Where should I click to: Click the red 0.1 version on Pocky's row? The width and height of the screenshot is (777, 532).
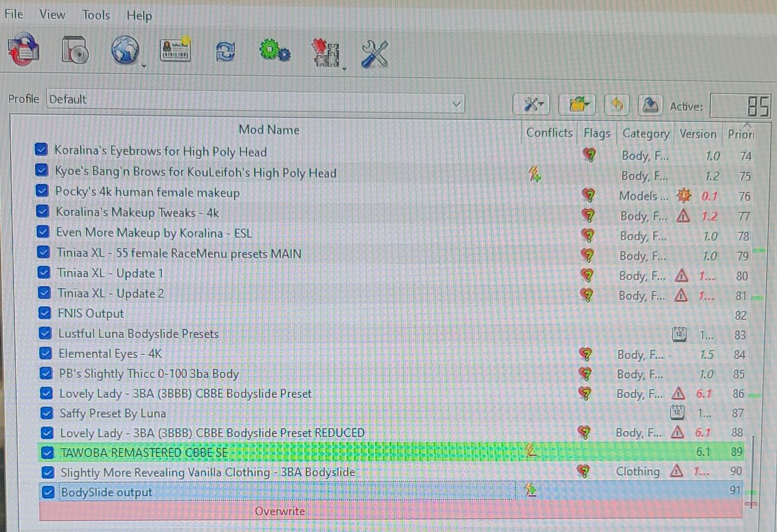pyautogui.click(x=709, y=196)
